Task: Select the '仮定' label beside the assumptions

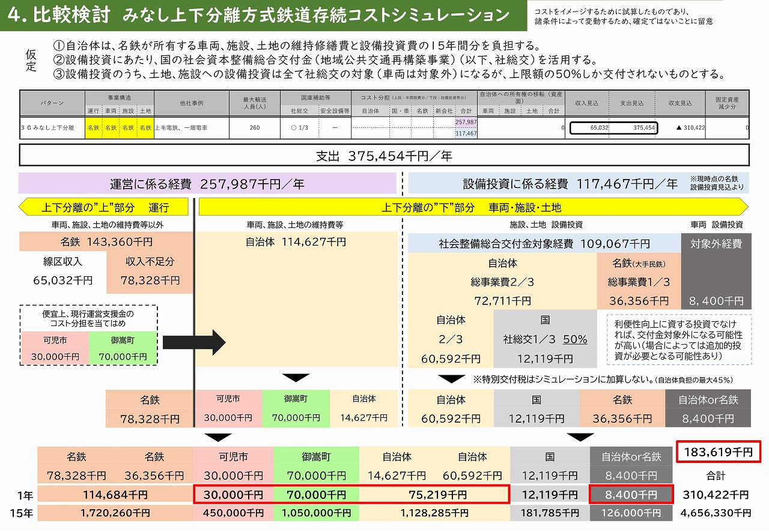Action: pyautogui.click(x=31, y=61)
